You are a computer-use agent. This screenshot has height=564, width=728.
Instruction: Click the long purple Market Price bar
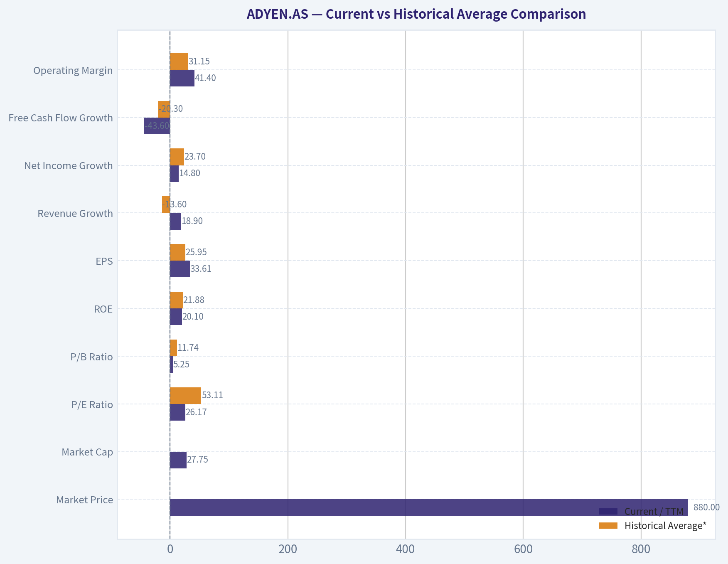click(429, 507)
